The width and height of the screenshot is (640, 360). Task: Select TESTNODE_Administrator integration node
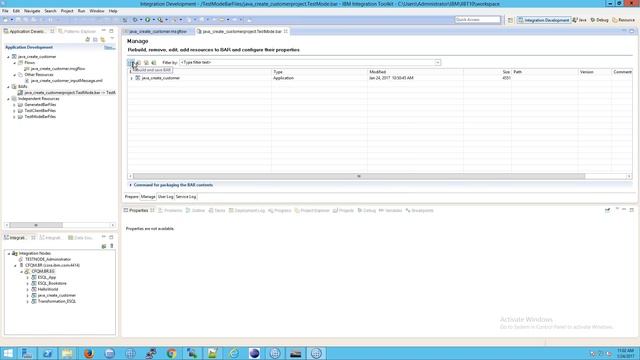point(48,259)
